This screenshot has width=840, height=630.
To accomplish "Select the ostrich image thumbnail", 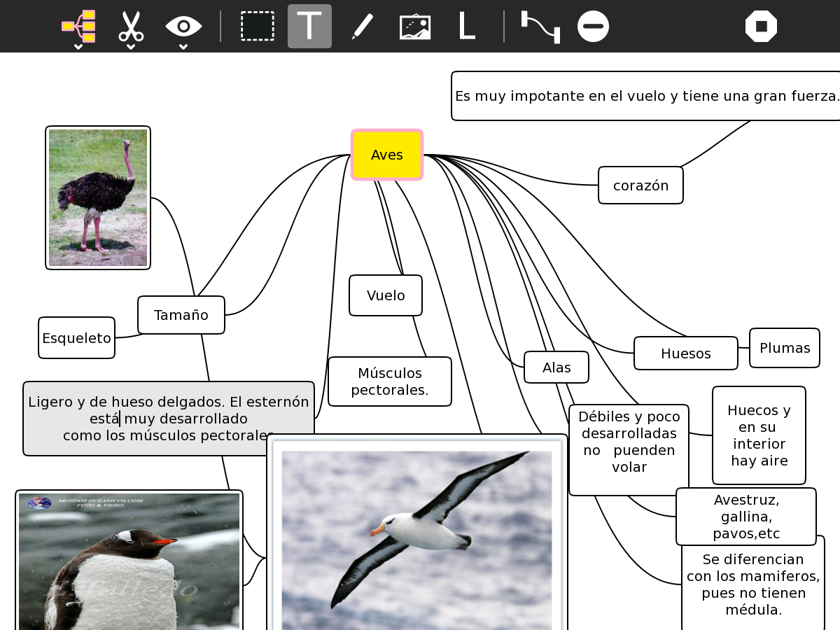I will [x=98, y=197].
